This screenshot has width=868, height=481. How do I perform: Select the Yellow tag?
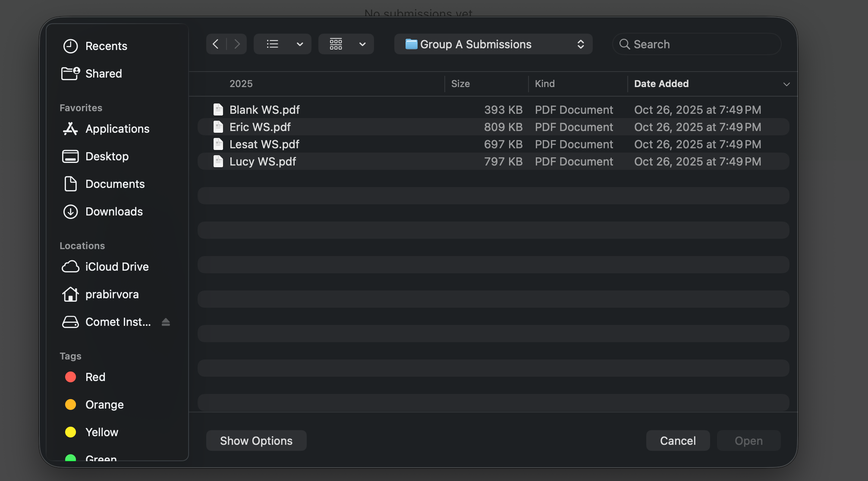pyautogui.click(x=101, y=432)
